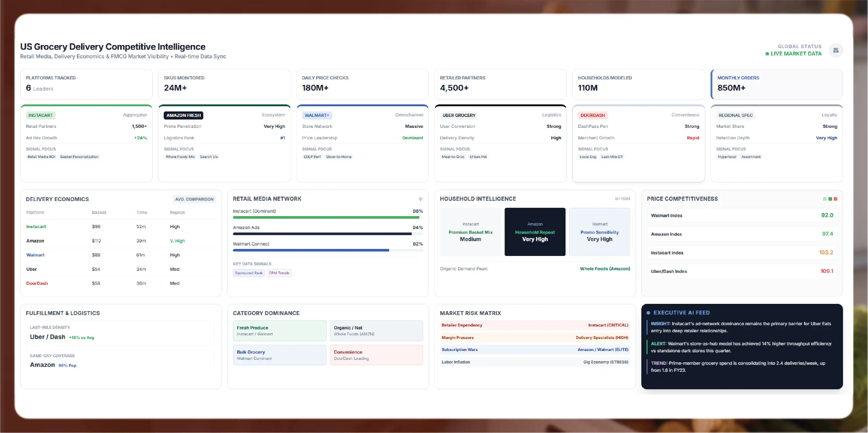Screen dimensions: 868x433
Task: Click the WALMART+ platform badge
Action: (x=317, y=115)
